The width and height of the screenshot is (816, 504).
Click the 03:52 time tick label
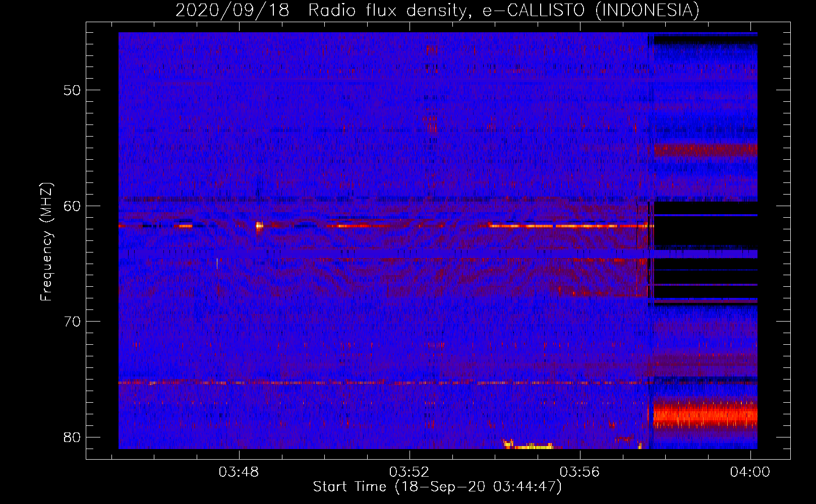point(409,472)
